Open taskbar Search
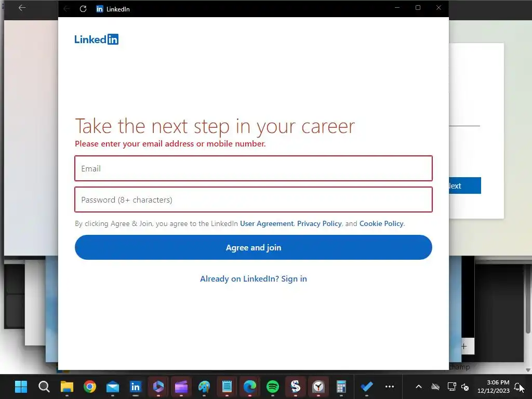 44,387
